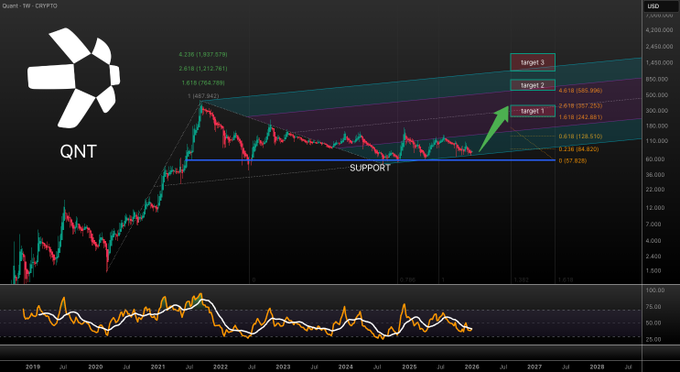Click Fib label 0.236 (84.820)

[579, 149]
